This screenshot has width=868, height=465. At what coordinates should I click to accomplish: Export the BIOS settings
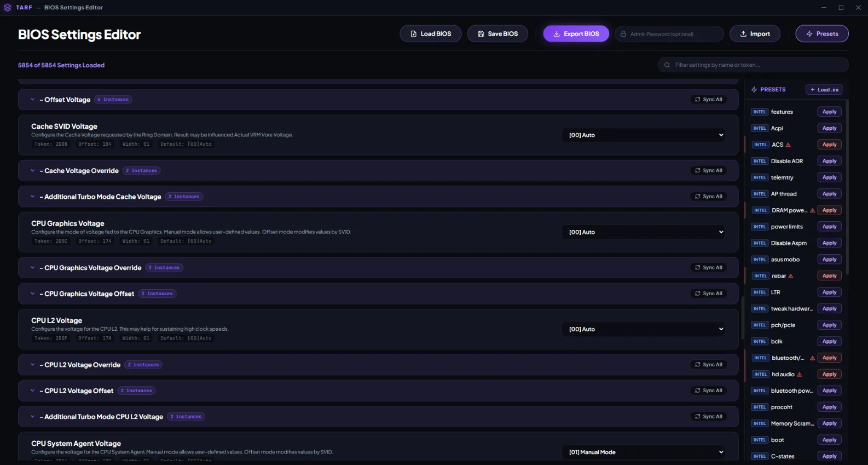[576, 34]
